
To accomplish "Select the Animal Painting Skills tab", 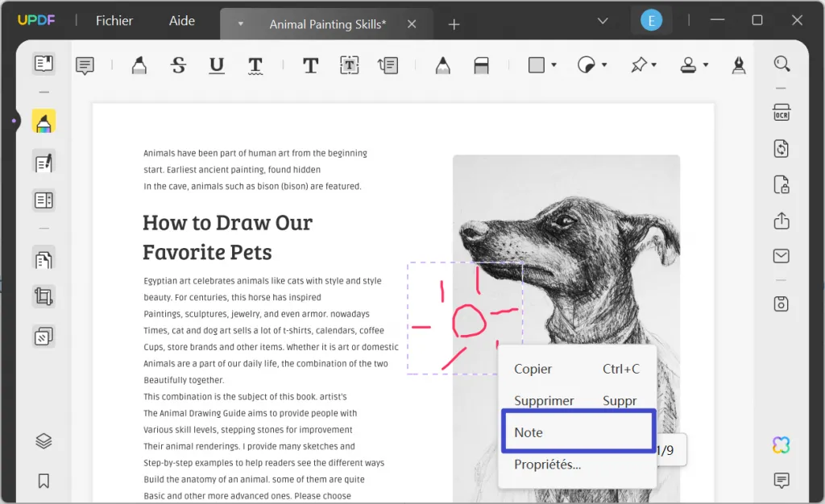I will coord(326,23).
